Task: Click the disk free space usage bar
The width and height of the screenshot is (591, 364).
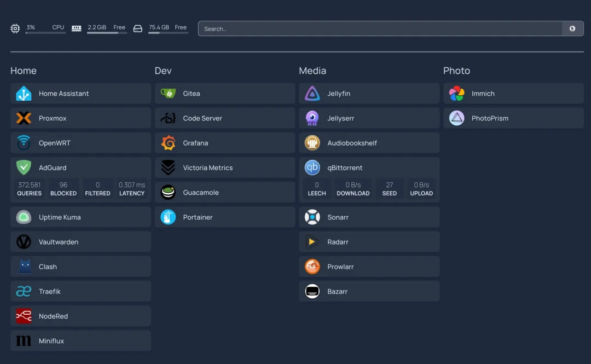Action: click(168, 33)
